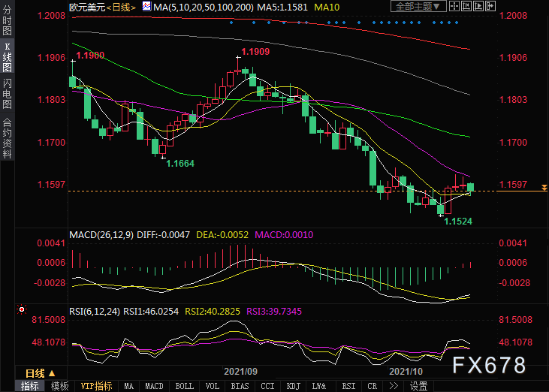Select the BOLL indicator button
Viewport: 549px width, 392px height.
[185, 386]
